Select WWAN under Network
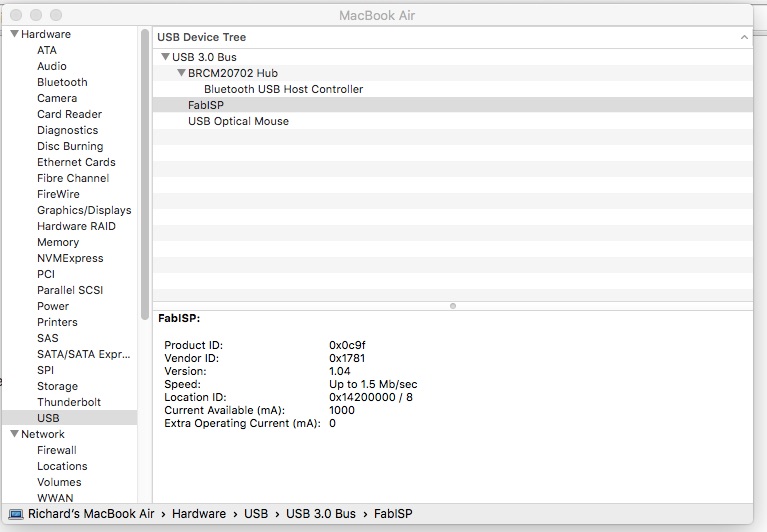The height and width of the screenshot is (532, 767). [x=55, y=498]
